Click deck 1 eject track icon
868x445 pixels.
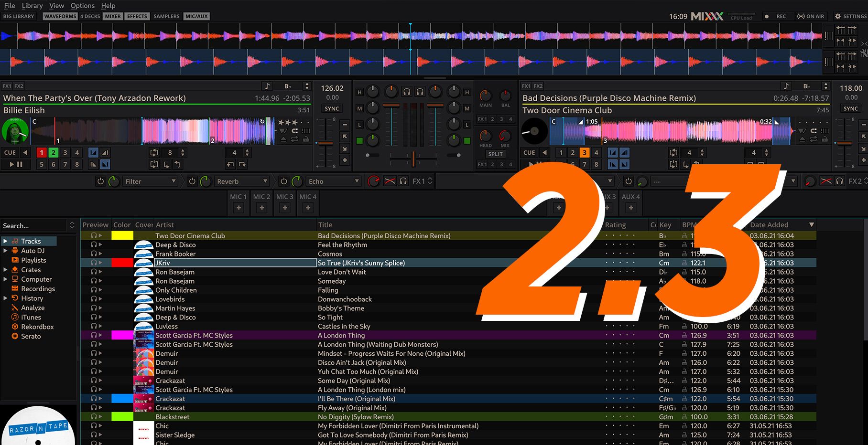(x=283, y=139)
